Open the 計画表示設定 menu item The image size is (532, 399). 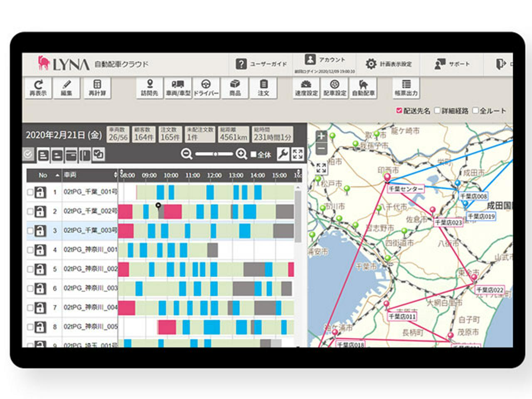[389, 64]
